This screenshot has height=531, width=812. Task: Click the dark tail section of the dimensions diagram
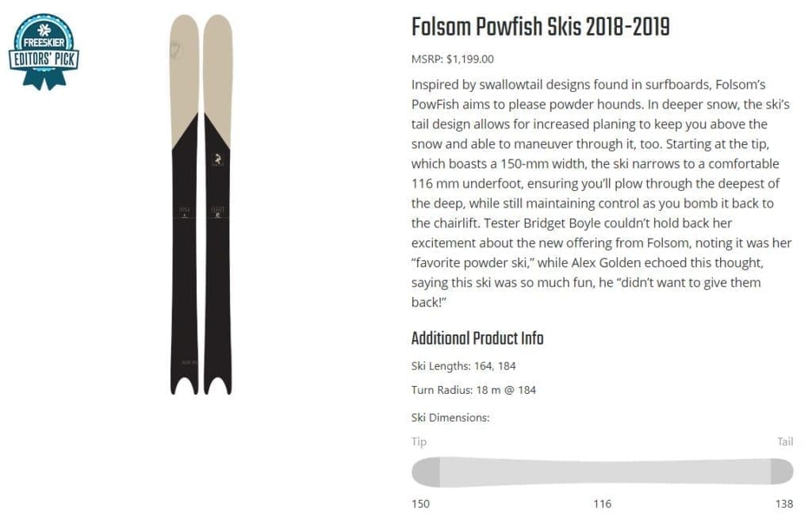782,472
